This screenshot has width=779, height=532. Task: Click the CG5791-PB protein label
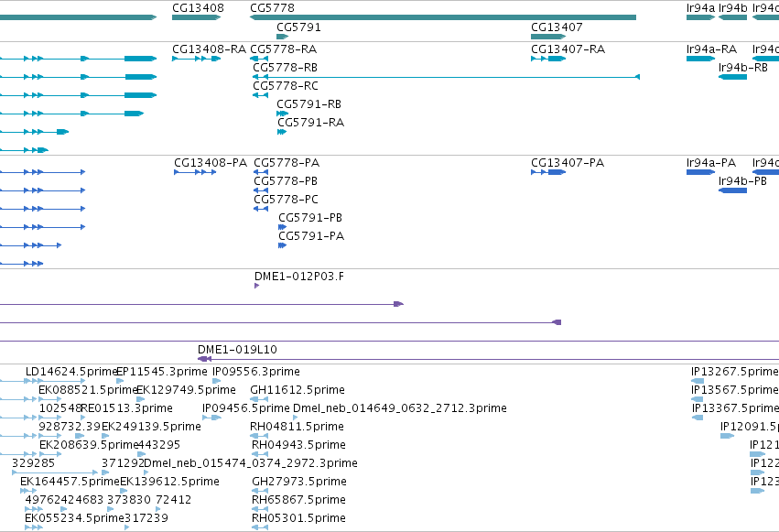pyautogui.click(x=310, y=218)
